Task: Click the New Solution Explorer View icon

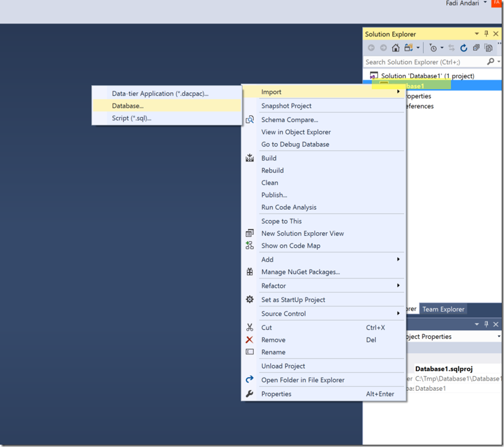Action: point(250,233)
